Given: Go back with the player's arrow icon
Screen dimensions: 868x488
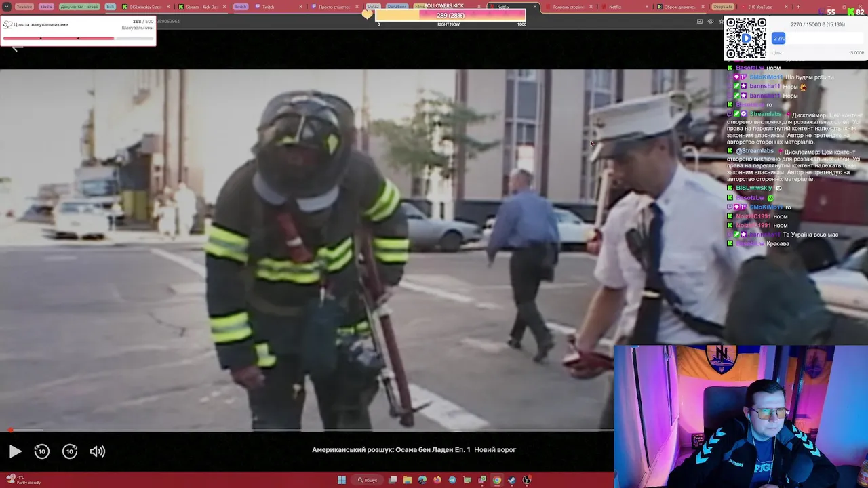Looking at the screenshot, I should coord(18,47).
